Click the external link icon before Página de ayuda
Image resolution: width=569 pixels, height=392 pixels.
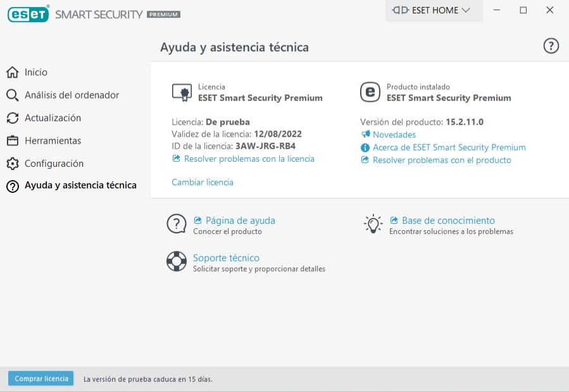point(197,220)
